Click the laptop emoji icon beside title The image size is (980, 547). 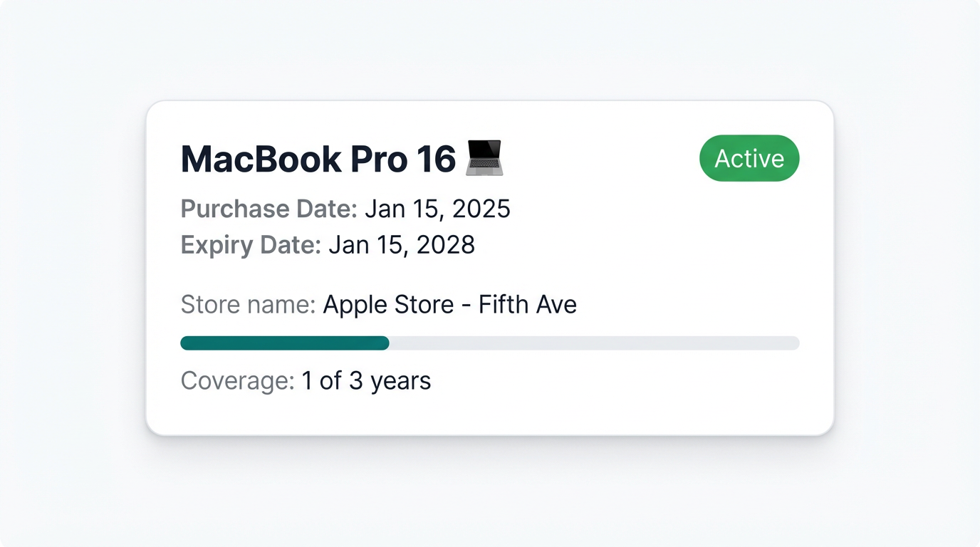(x=484, y=158)
